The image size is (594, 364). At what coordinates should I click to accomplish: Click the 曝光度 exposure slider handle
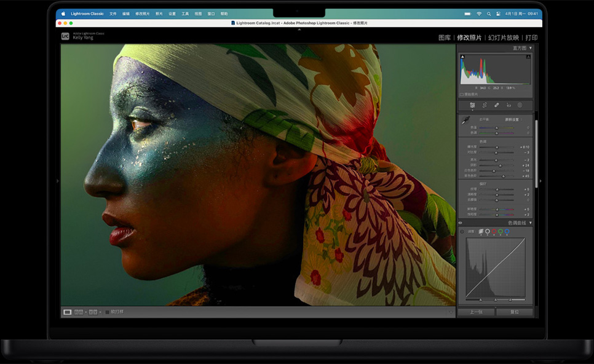497,148
